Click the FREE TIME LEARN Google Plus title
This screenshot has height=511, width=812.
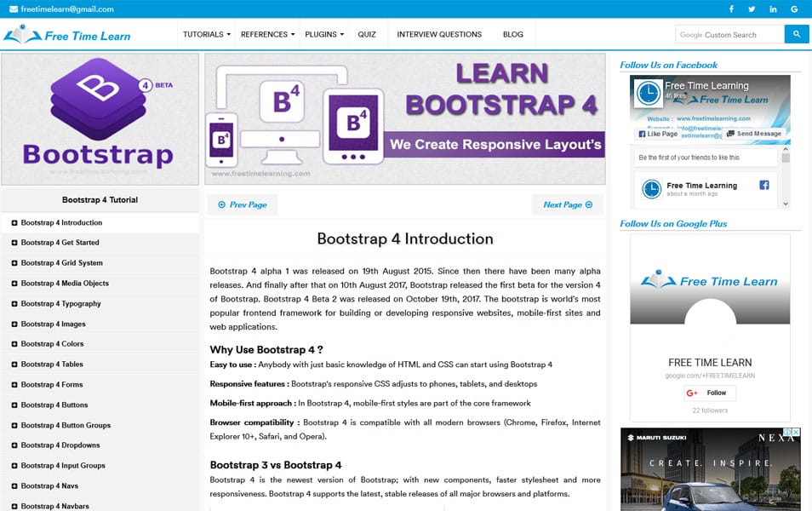710,363
